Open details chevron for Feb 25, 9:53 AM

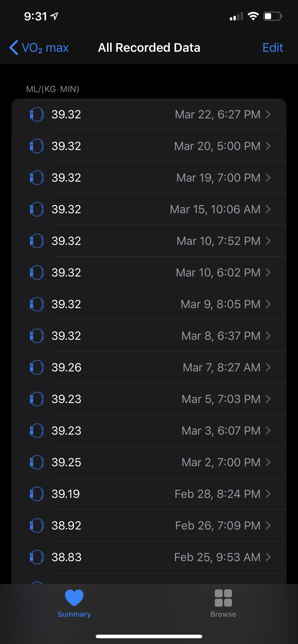[x=268, y=557]
